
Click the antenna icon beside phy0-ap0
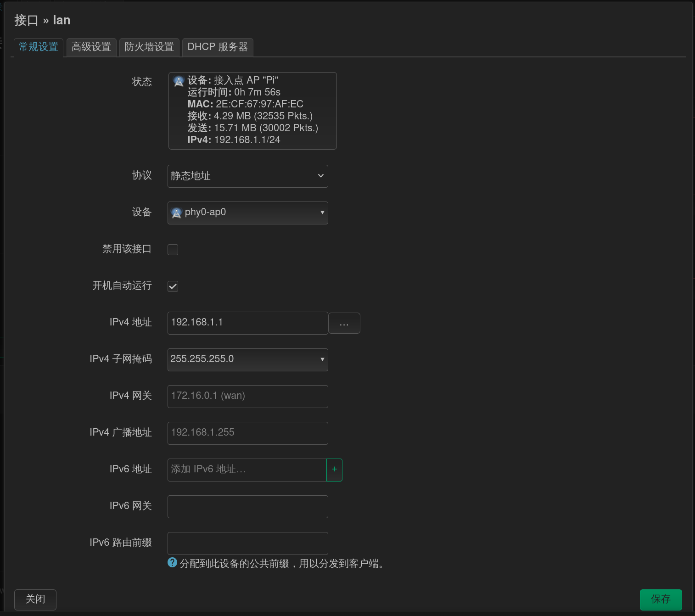coord(177,213)
